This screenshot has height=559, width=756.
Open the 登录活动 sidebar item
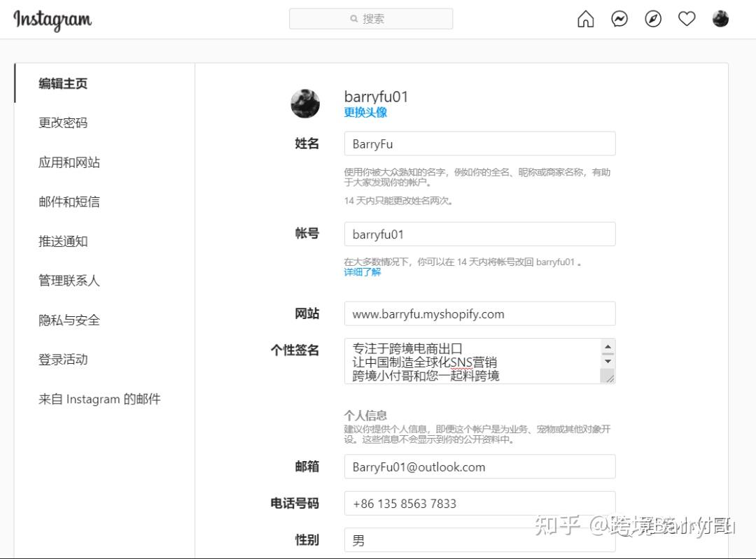coord(63,360)
